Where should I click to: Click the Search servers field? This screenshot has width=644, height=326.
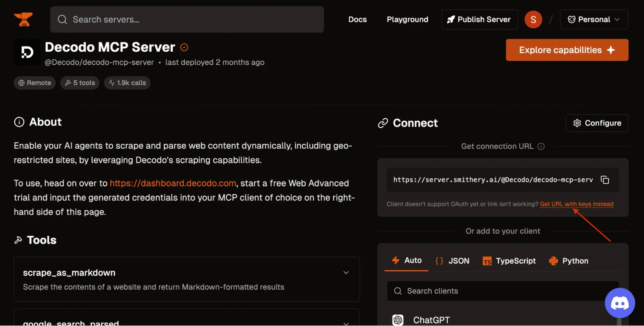click(187, 20)
